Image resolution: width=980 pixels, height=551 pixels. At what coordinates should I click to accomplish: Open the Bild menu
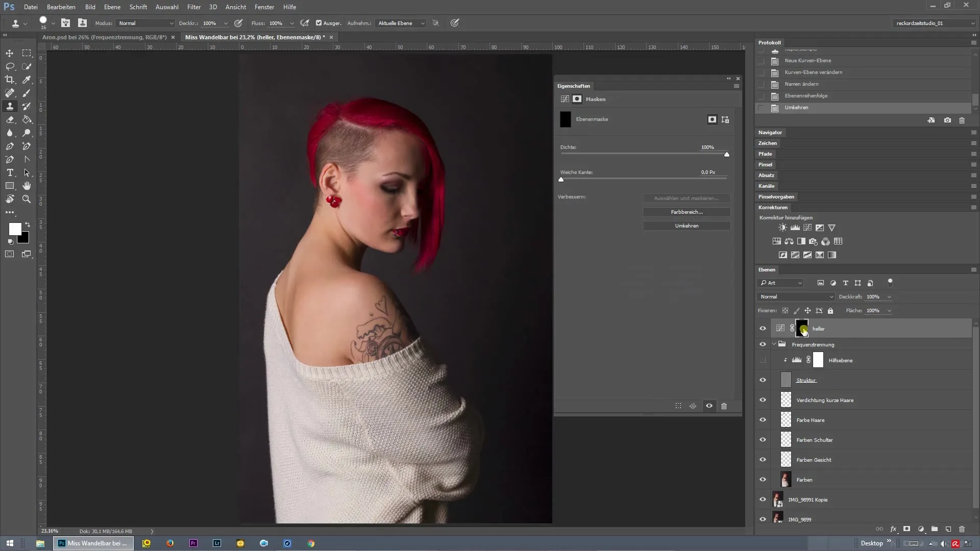tap(90, 7)
